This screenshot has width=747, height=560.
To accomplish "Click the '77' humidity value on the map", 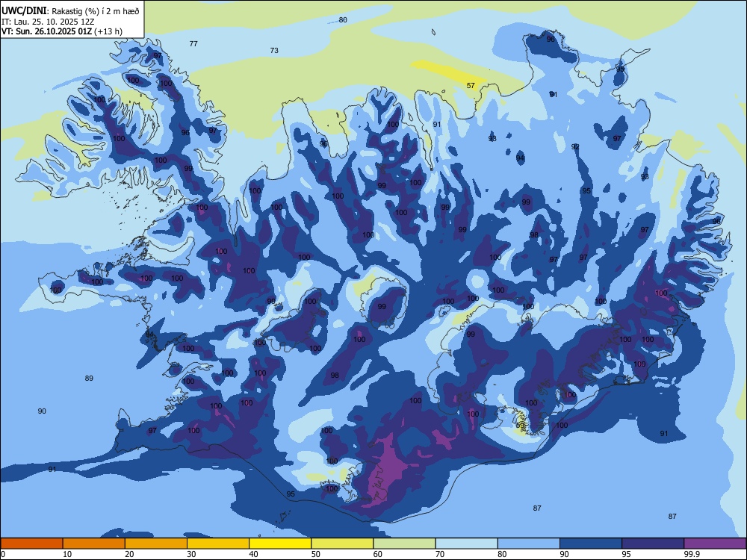I will point(193,44).
